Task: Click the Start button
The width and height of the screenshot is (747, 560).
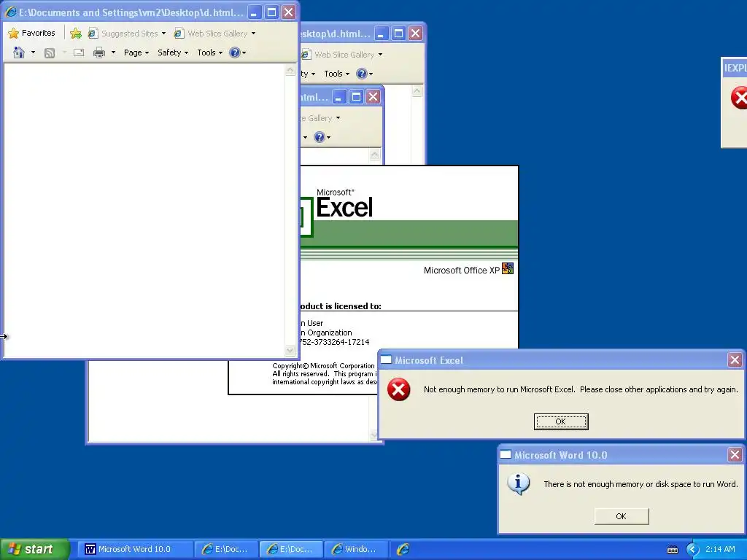Action: 34,549
